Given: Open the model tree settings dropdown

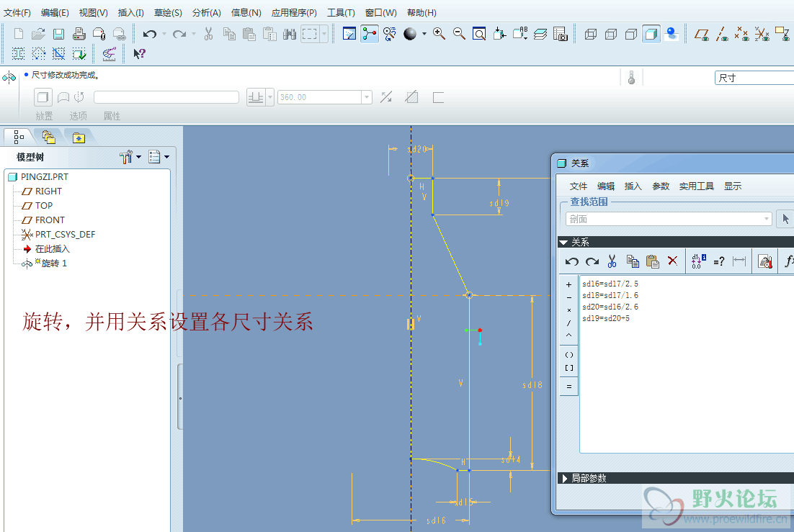Looking at the screenshot, I should (x=130, y=157).
